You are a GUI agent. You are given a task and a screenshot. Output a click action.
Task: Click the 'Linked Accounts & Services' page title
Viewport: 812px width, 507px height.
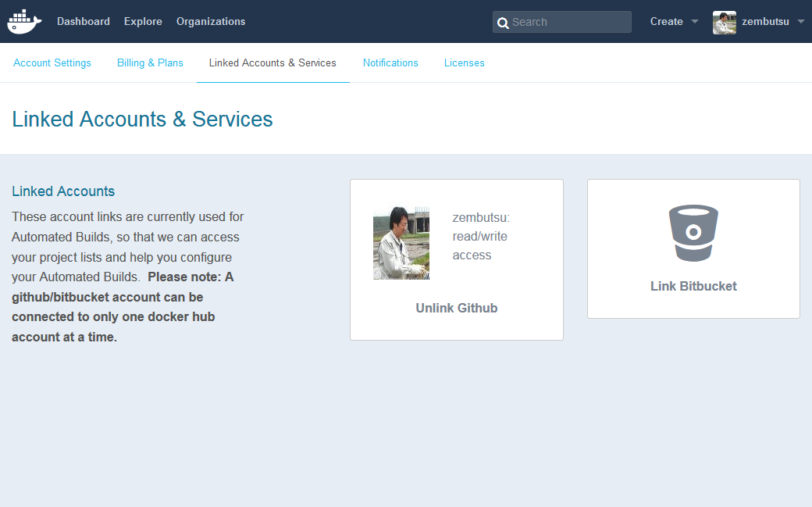[x=142, y=120]
